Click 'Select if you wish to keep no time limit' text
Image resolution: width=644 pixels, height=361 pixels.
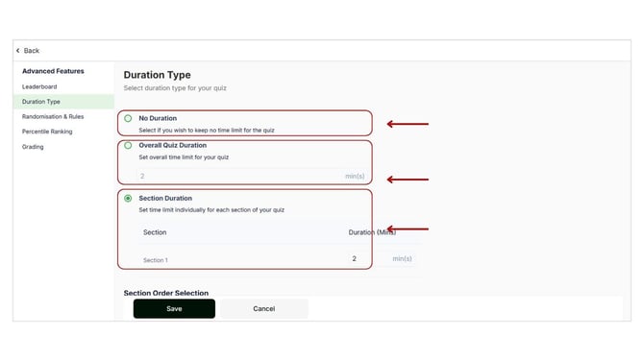coord(207,130)
